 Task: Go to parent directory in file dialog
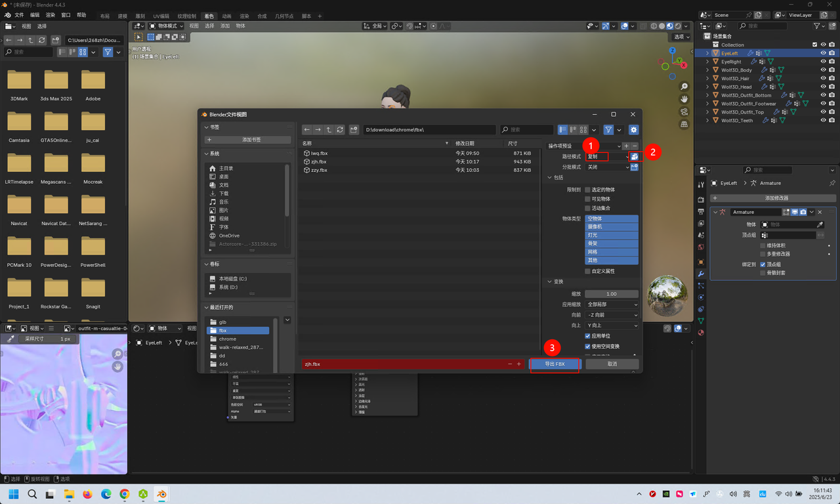pos(329,130)
